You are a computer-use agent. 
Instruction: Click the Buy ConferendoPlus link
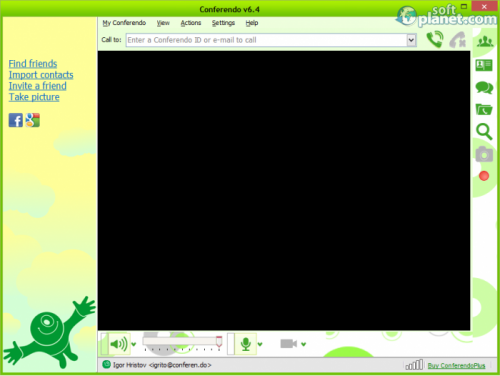tap(456, 366)
